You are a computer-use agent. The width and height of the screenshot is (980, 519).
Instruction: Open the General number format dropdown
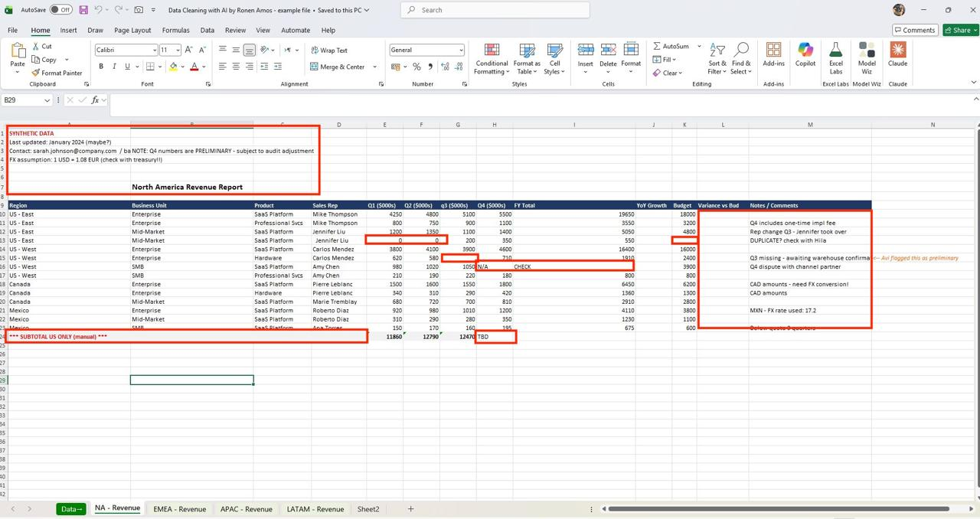[461, 50]
